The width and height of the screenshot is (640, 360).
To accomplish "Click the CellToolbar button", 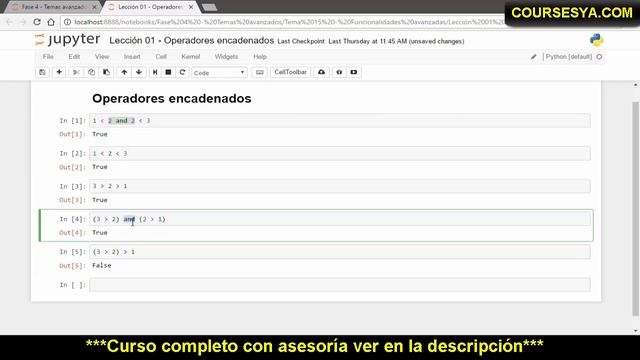I will pyautogui.click(x=290, y=72).
